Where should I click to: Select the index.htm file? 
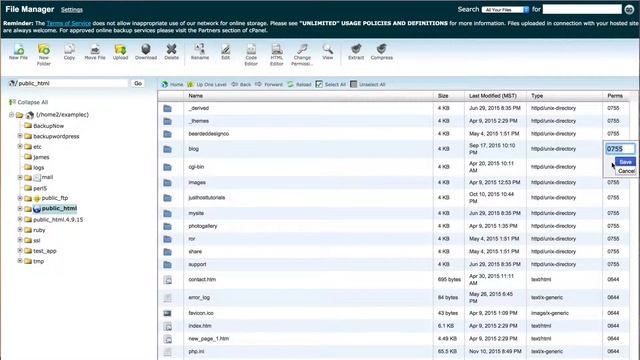pos(393,326)
